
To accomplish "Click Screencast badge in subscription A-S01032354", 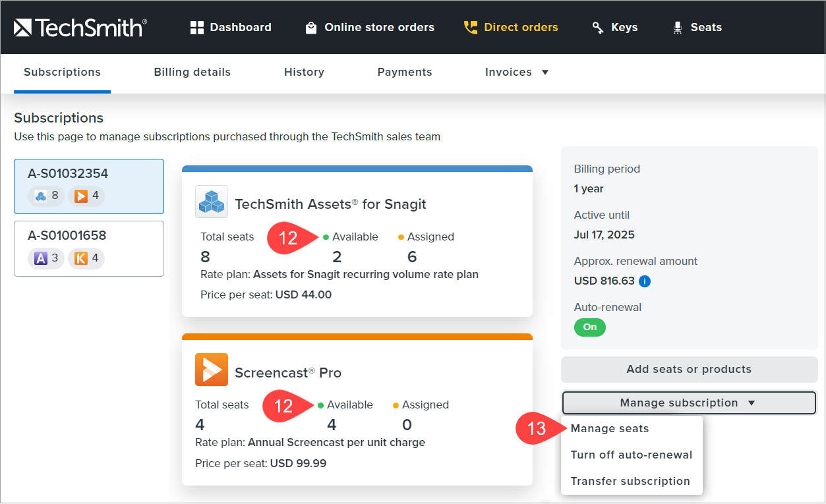I will tap(86, 196).
